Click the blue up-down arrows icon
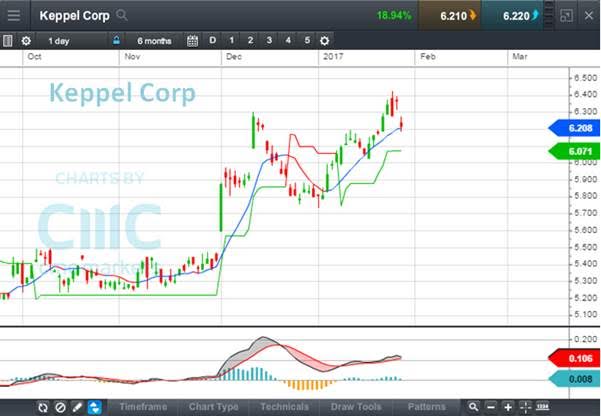 pyautogui.click(x=95, y=407)
